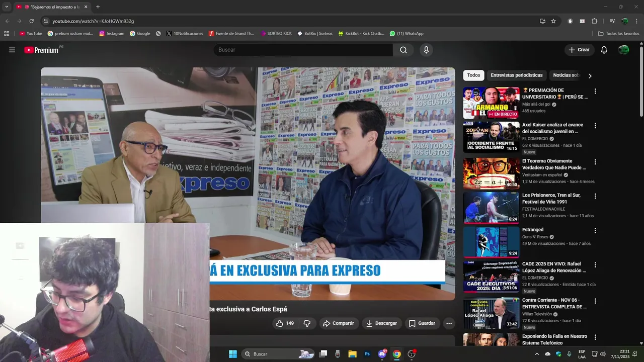Open YouTube notifications bell
Image resolution: width=644 pixels, height=362 pixels.
click(x=604, y=50)
